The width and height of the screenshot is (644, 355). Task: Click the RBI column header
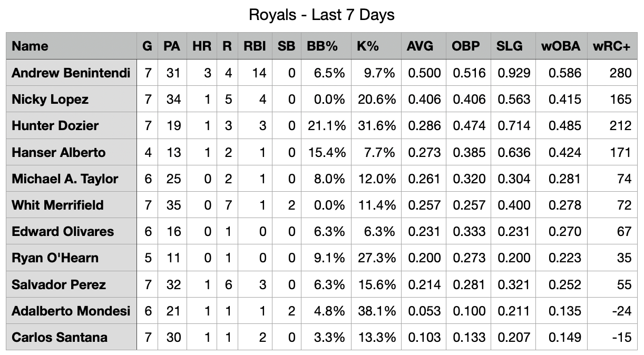255,46
